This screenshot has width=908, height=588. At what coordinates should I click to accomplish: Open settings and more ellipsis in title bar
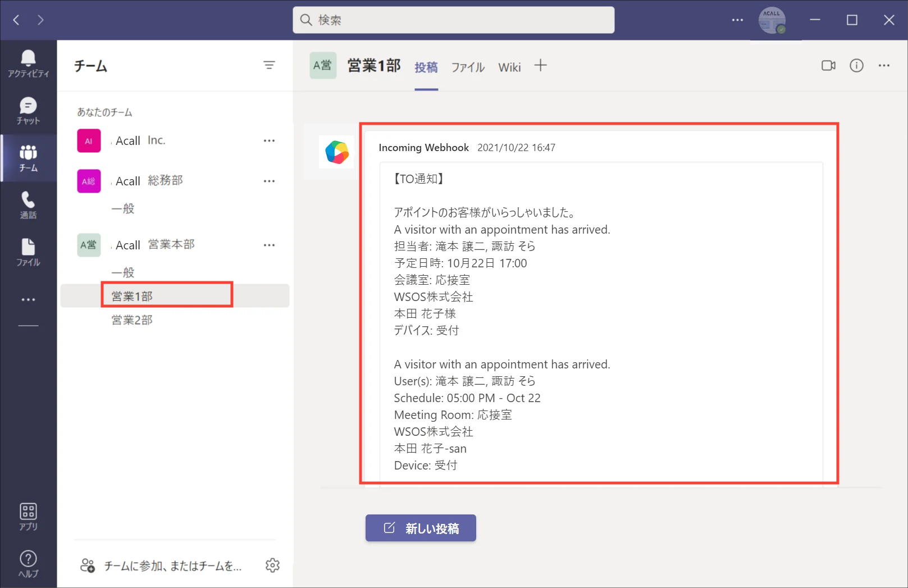click(737, 20)
